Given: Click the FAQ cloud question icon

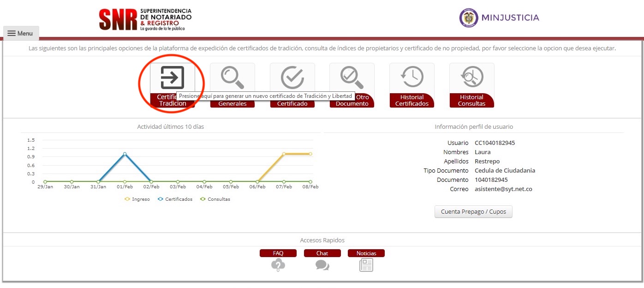Looking at the screenshot, I should coord(278,265).
